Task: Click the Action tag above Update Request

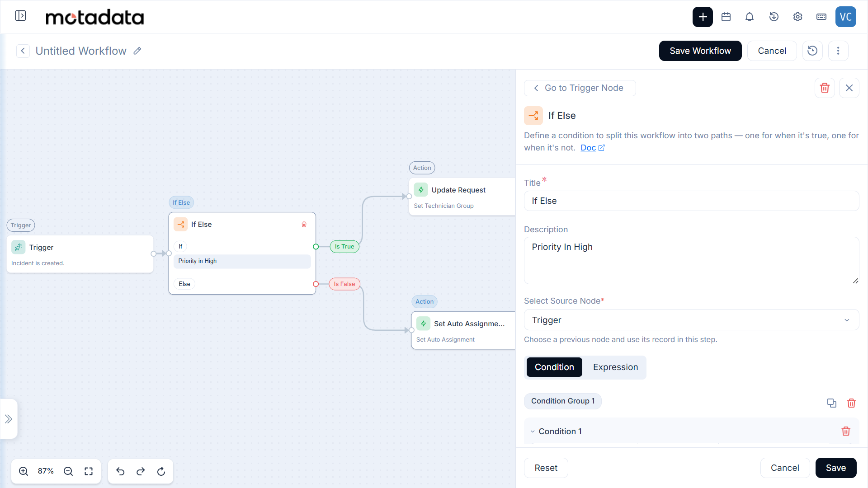Action: [422, 168]
